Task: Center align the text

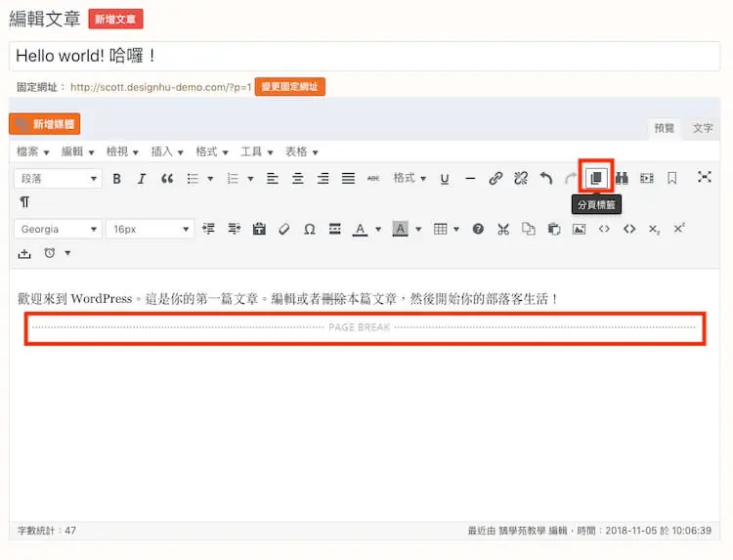Action: tap(298, 179)
